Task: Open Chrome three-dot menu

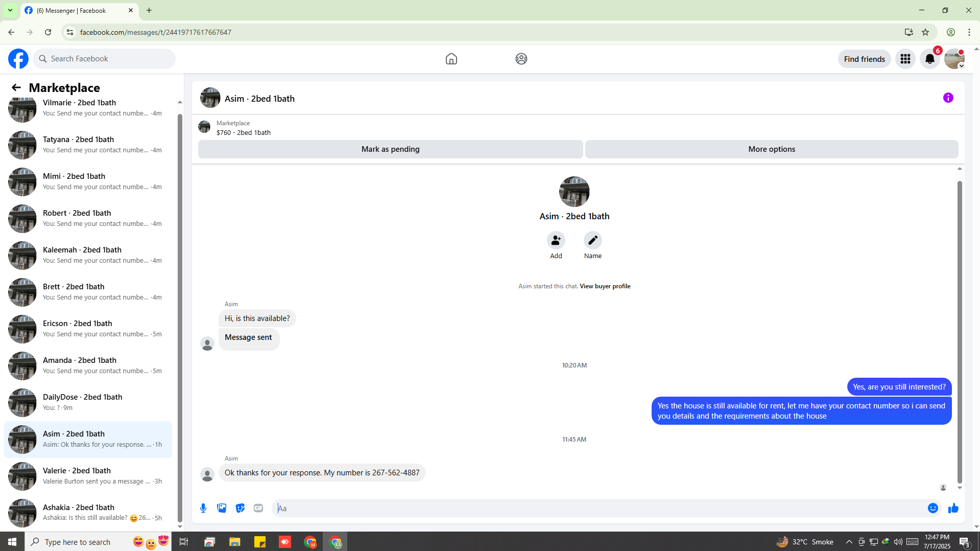Action: 969,32
